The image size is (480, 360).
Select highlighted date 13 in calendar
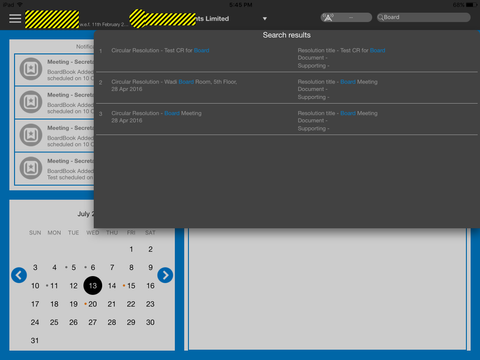click(93, 285)
